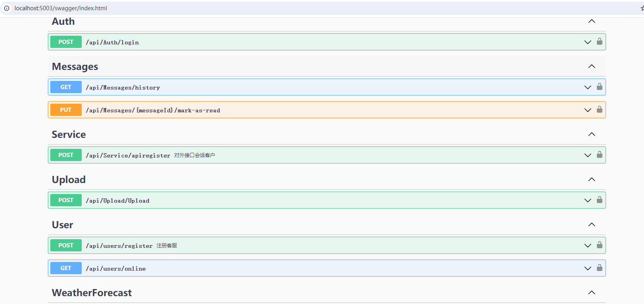Expand the /api/Messages/history row arrow
Image resolution: width=644 pixels, height=304 pixels.
point(587,87)
